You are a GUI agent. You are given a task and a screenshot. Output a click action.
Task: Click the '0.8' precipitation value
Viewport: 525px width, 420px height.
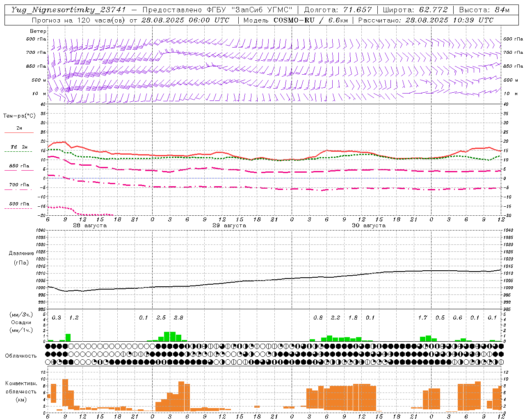(318, 318)
